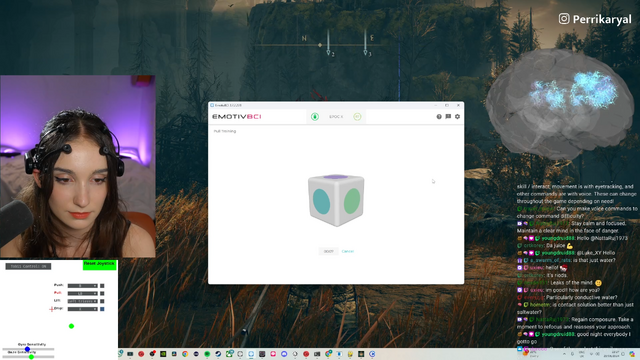Open the EmotivBCI help icon
Viewport: 640px width, 360px height.
439,117
